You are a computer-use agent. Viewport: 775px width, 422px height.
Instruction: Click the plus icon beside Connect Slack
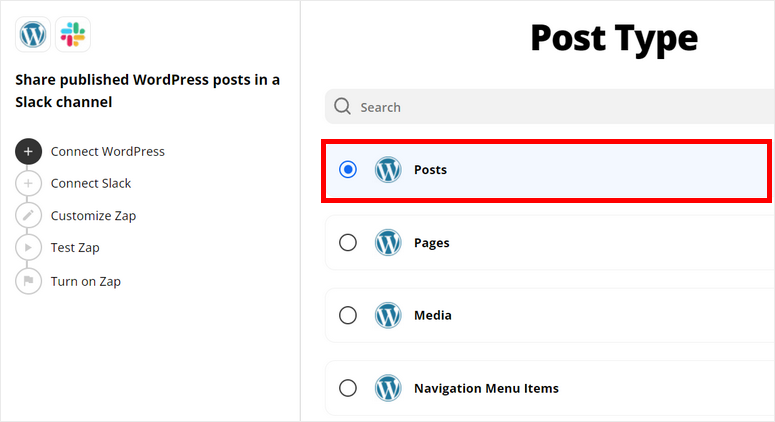point(29,184)
